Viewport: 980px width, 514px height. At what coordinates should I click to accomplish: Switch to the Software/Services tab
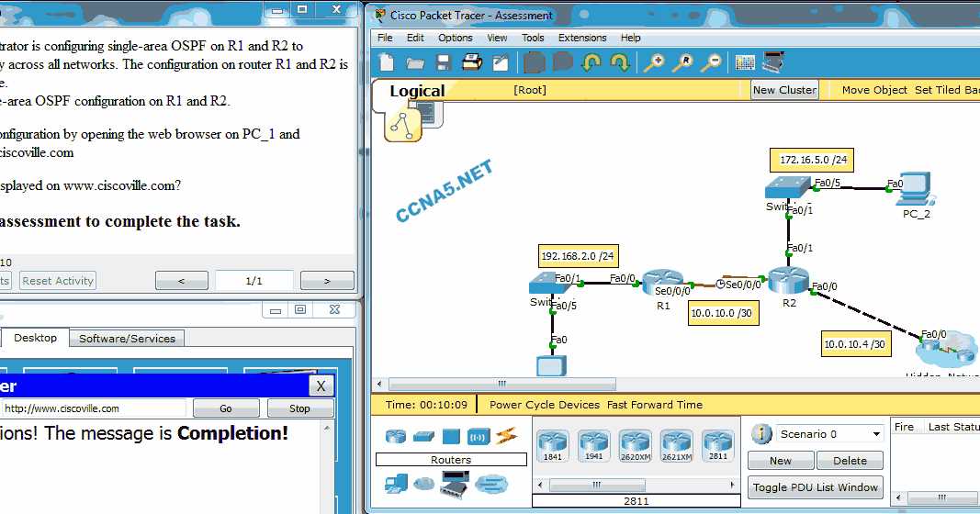tap(127, 339)
